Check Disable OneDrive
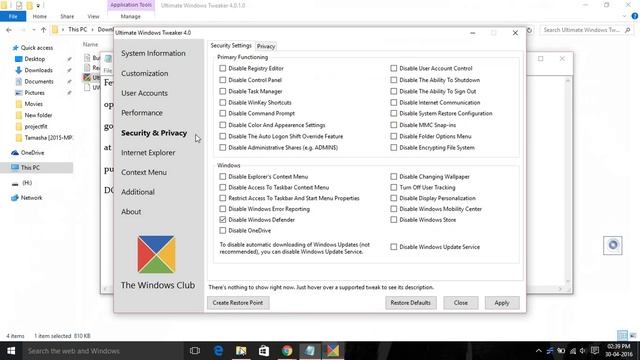 [222, 231]
